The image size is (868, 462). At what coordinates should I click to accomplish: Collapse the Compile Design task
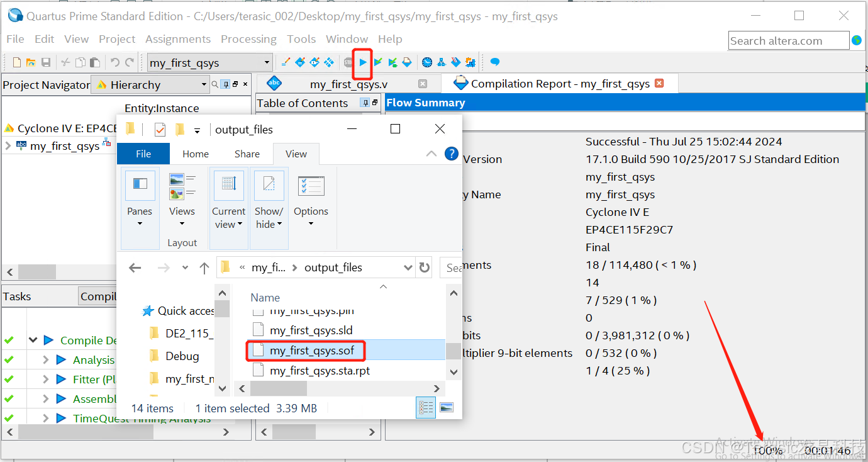pyautogui.click(x=33, y=341)
